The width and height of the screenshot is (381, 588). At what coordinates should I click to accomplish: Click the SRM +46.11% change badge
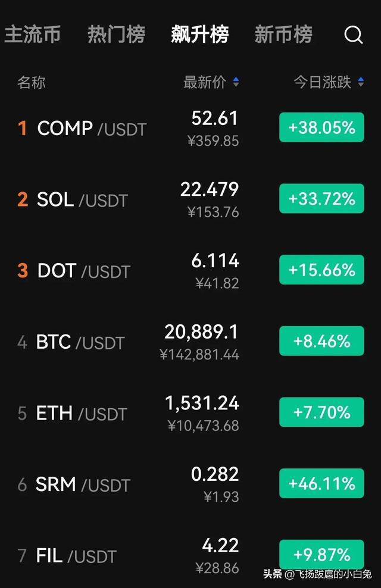321,483
